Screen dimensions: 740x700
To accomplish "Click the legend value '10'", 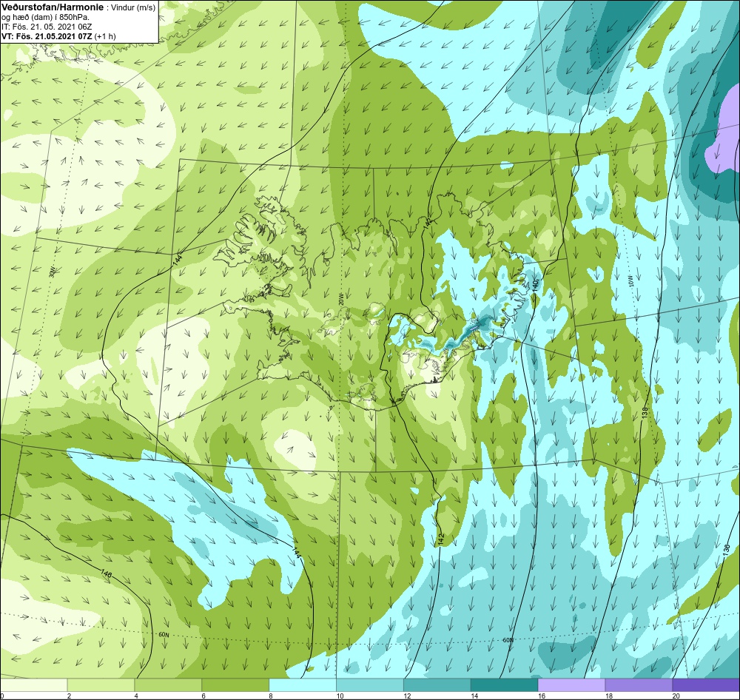I will point(340,696).
